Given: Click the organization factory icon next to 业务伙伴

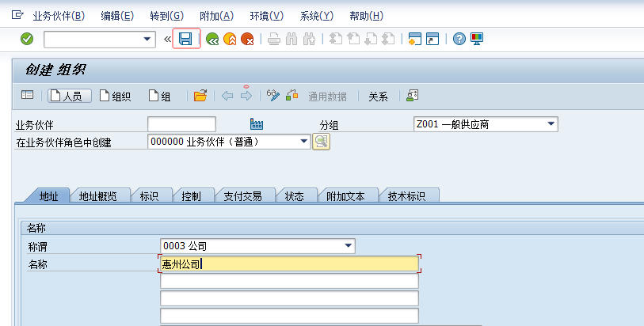Looking at the screenshot, I should pos(256,124).
